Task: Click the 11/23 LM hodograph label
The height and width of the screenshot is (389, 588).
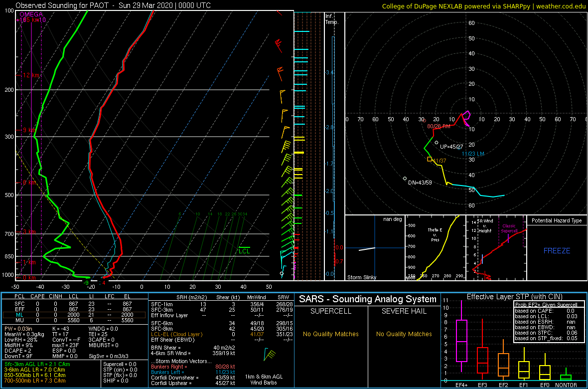Action: coord(472,154)
